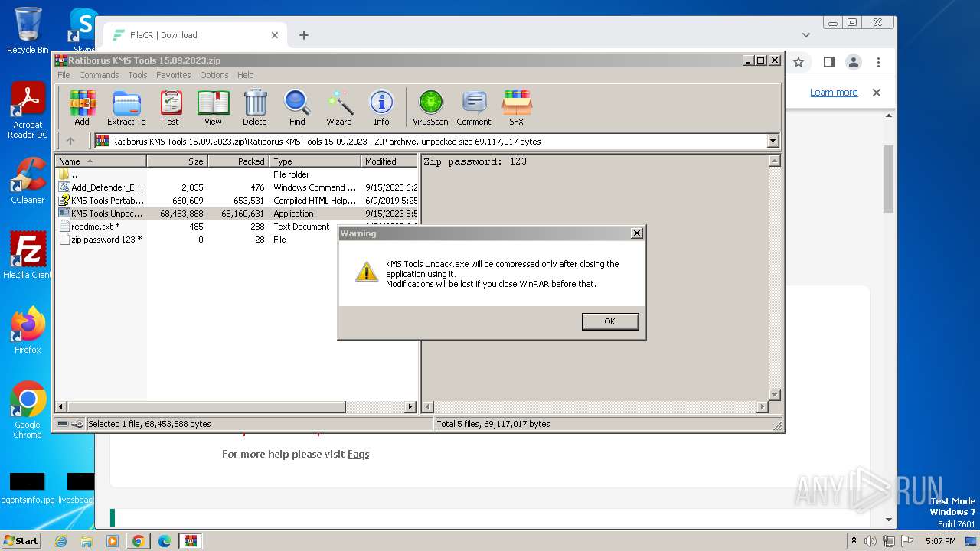Go up one folder level arrow
Viewport: 980px width, 551px height.
pos(70,141)
